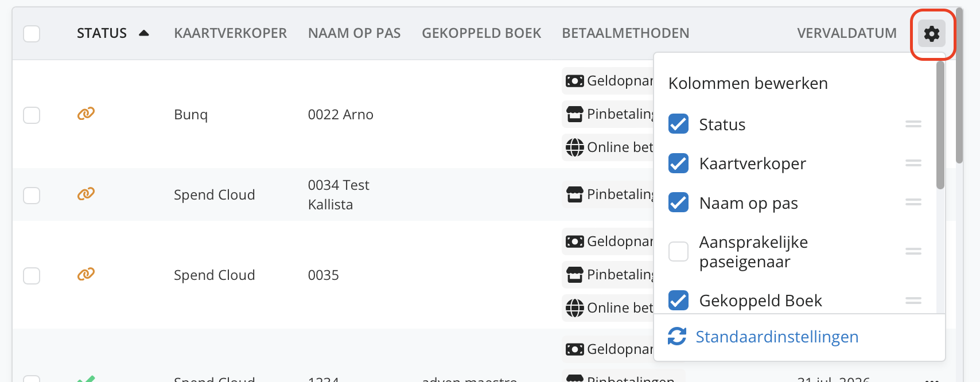Select the Bunq row checkbox

(x=32, y=115)
